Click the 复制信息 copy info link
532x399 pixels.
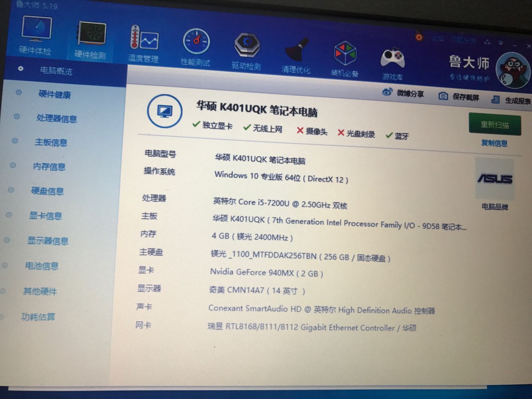click(494, 143)
